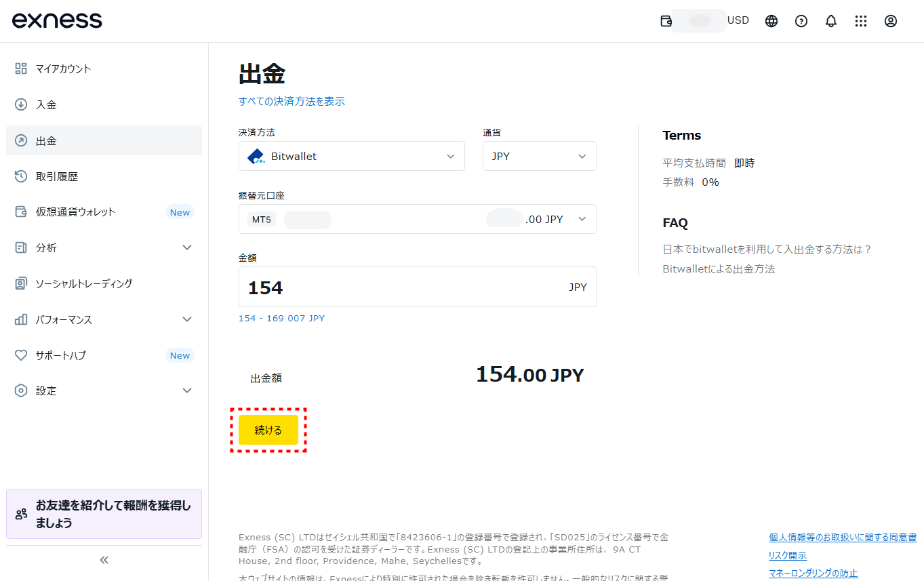Click the New badge next to 仮想通貨ウォレット
This screenshot has width=924, height=581.
180,212
